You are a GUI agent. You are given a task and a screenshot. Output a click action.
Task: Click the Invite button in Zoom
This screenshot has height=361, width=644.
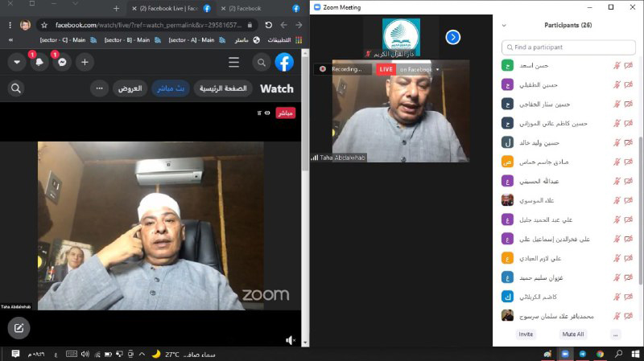pyautogui.click(x=526, y=334)
